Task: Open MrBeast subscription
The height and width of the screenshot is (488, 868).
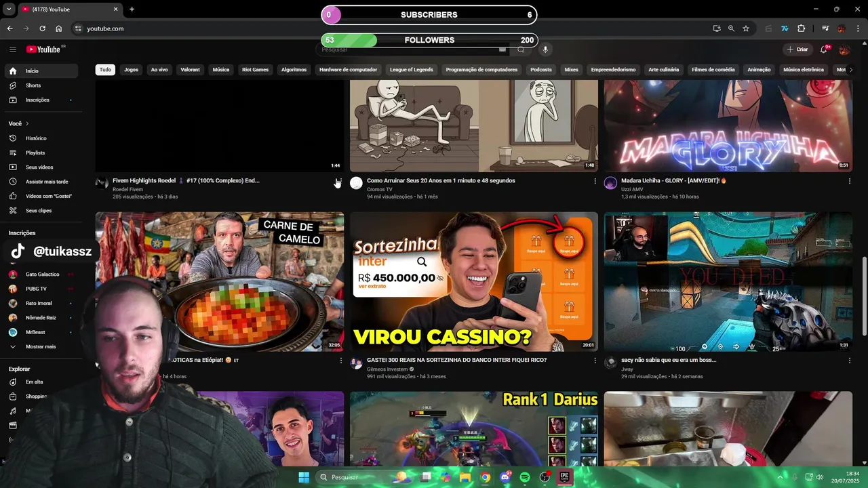Action: point(41,332)
